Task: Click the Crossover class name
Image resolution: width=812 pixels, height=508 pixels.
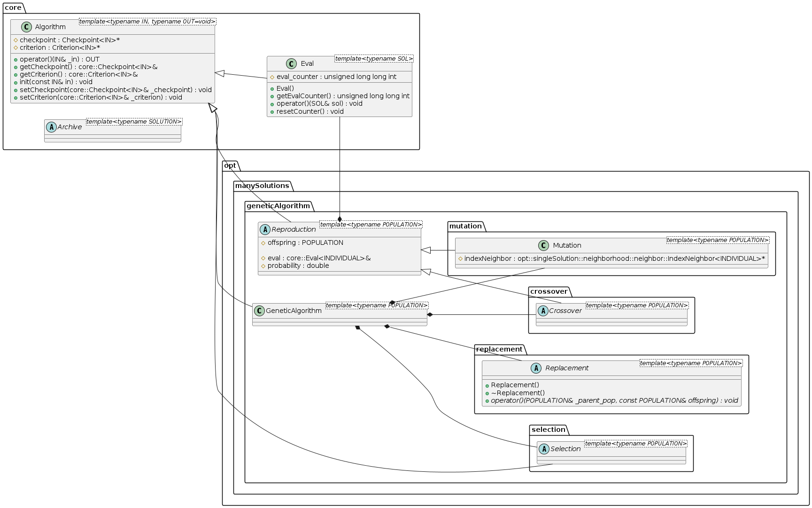Action: pyautogui.click(x=565, y=311)
